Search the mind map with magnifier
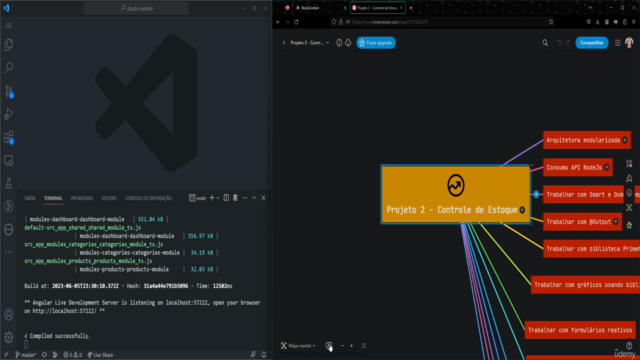 click(x=545, y=43)
